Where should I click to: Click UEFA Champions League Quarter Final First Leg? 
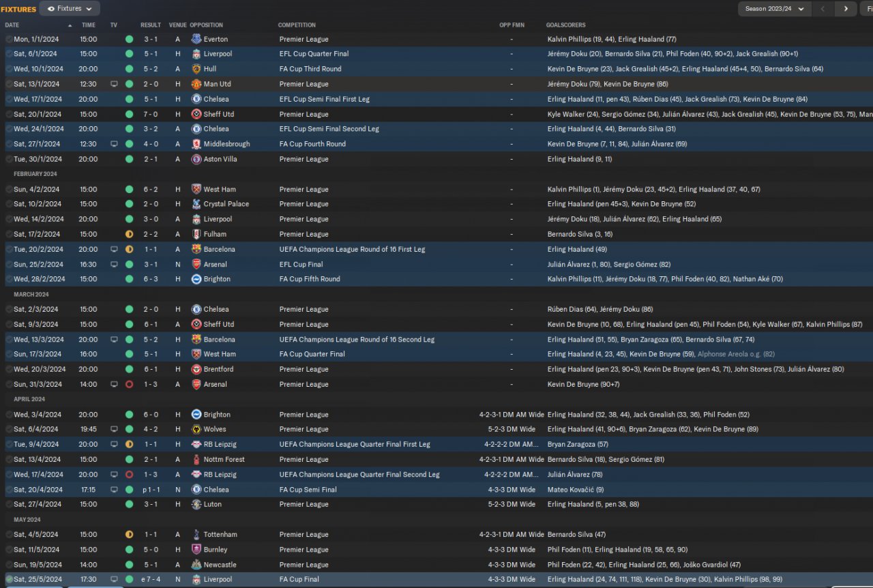click(355, 444)
